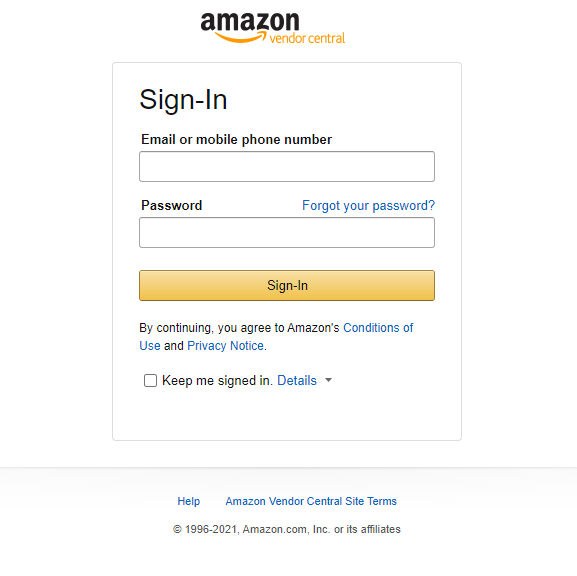The height and width of the screenshot is (576, 577).
Task: Click the Email or mobile phone number label
Action: [x=237, y=139]
